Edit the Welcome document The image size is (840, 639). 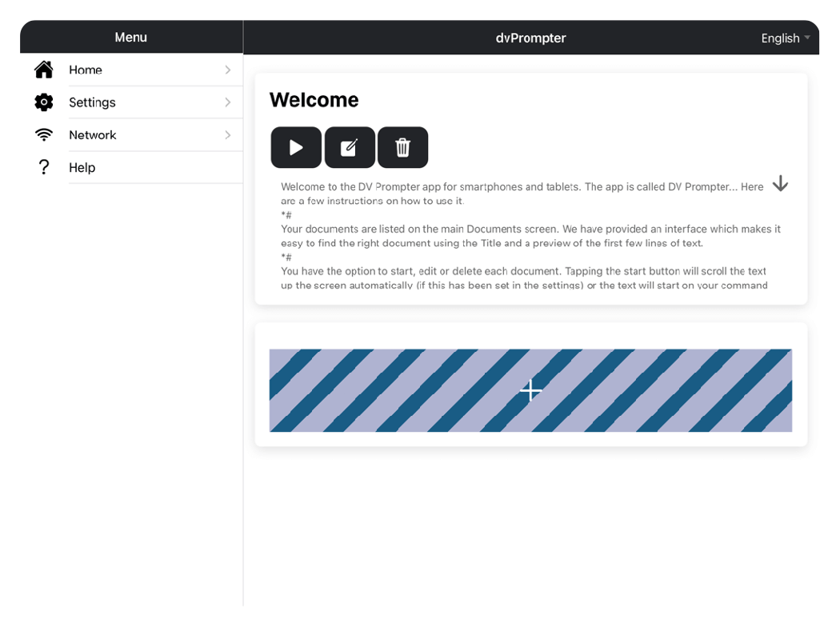(350, 147)
